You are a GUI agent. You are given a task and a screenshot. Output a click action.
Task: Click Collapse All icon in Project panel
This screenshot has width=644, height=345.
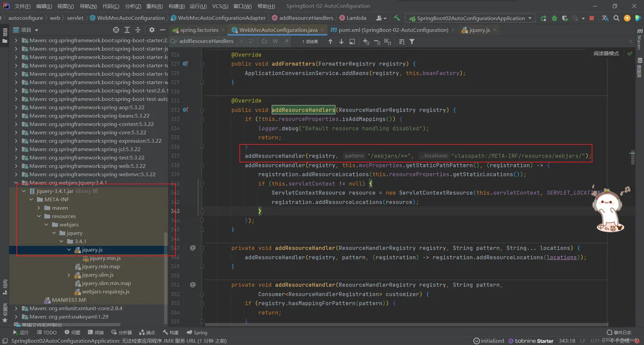point(138,30)
